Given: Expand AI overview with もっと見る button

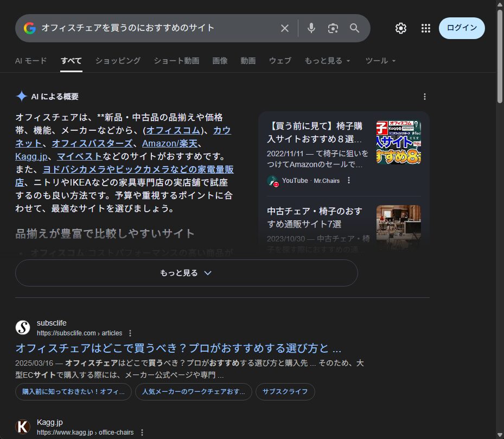Looking at the screenshot, I should tap(186, 273).
